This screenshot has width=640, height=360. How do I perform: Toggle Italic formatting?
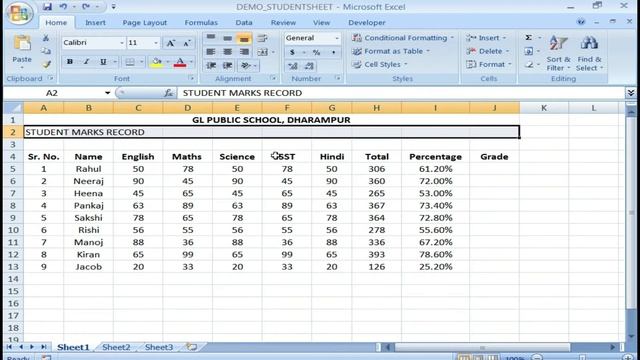coord(86,62)
